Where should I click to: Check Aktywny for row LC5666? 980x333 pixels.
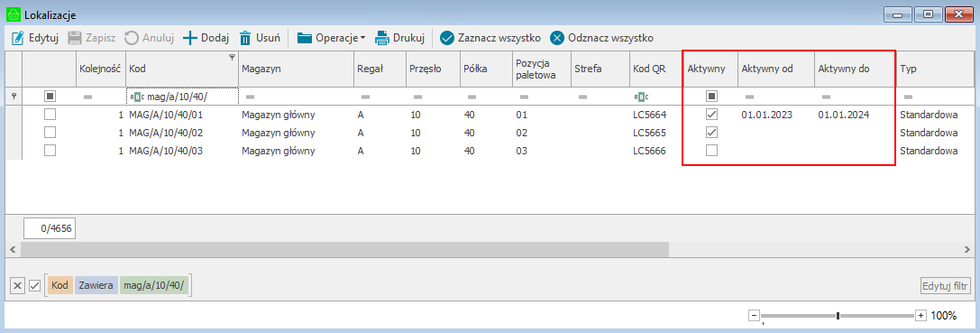(711, 151)
